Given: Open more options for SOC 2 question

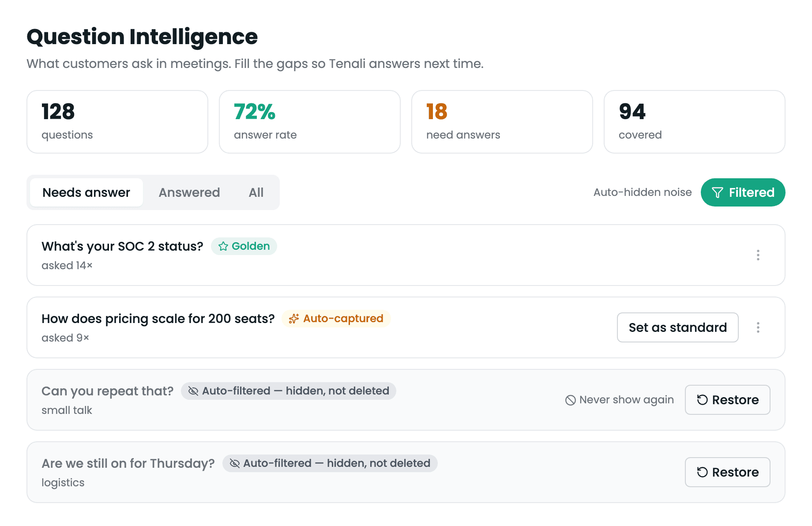Looking at the screenshot, I should click(758, 255).
